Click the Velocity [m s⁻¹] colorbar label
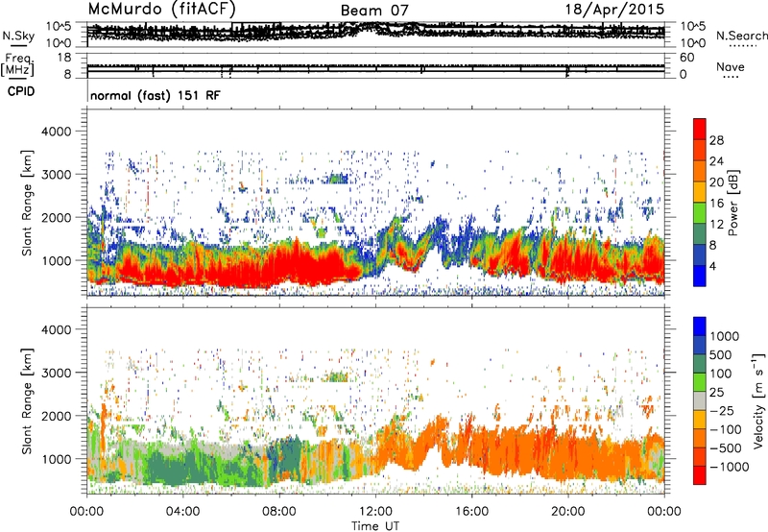This screenshot has height=532, width=768. pyautogui.click(x=759, y=400)
